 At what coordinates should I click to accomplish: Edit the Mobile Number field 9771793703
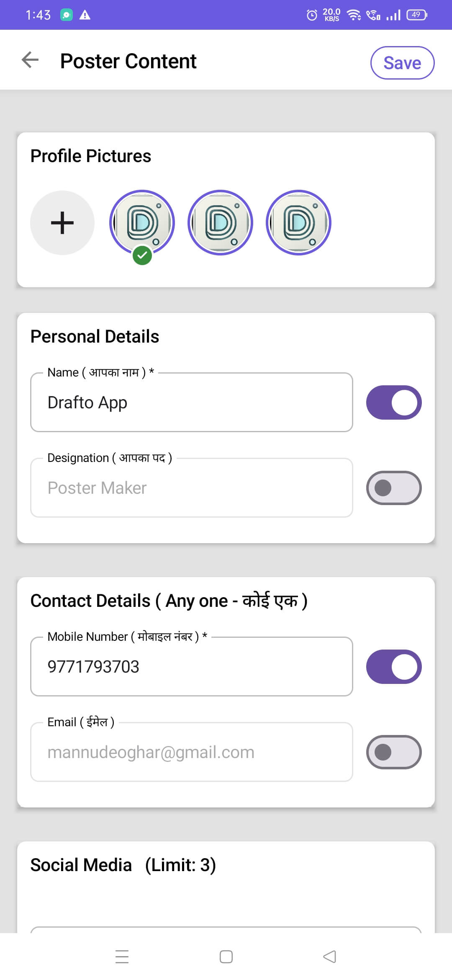pyautogui.click(x=192, y=666)
